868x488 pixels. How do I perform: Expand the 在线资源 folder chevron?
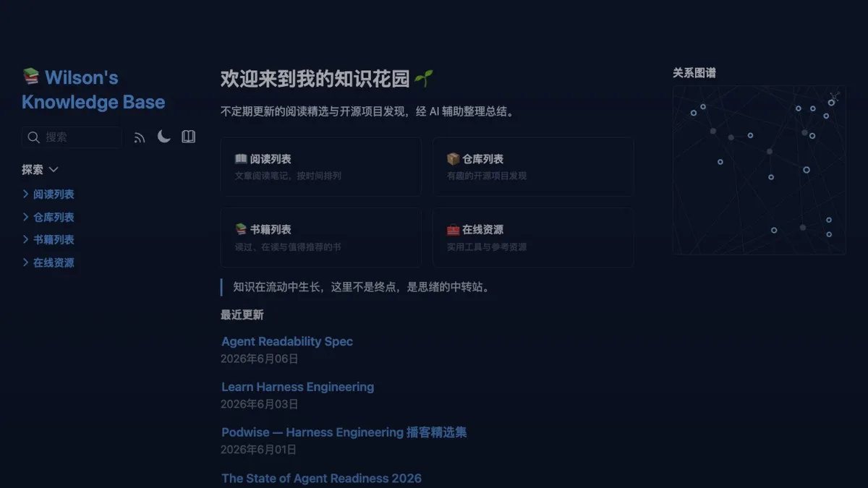(x=26, y=262)
